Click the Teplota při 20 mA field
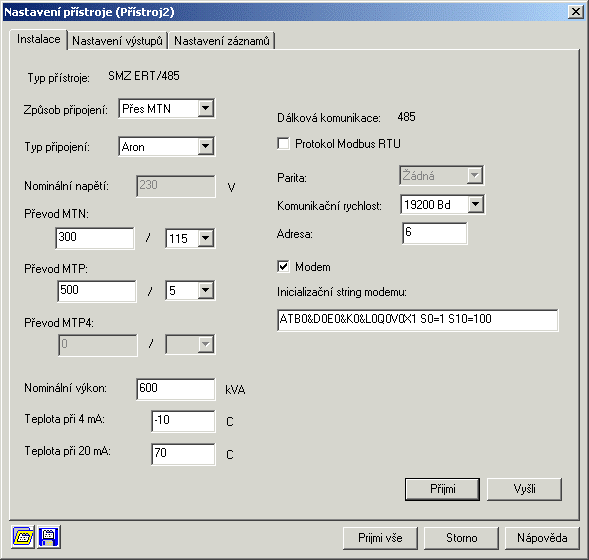This screenshot has height=560, width=589. pyautogui.click(x=183, y=454)
